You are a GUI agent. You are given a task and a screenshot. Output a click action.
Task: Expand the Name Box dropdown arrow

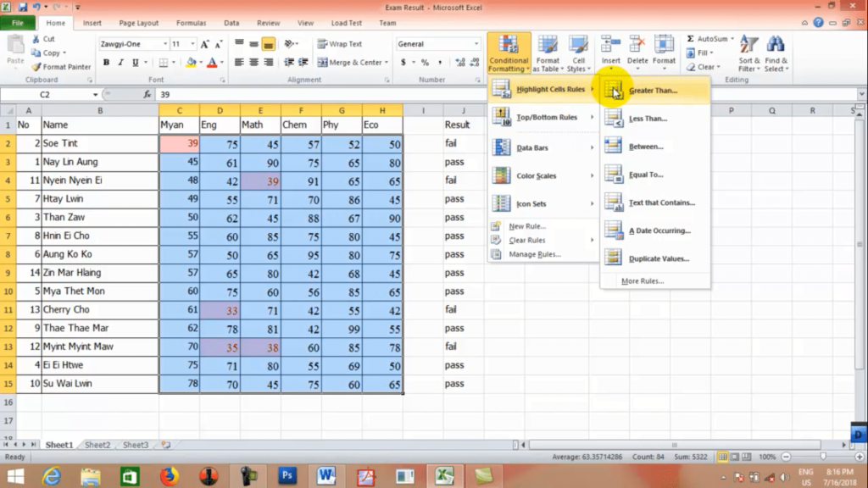pos(95,95)
